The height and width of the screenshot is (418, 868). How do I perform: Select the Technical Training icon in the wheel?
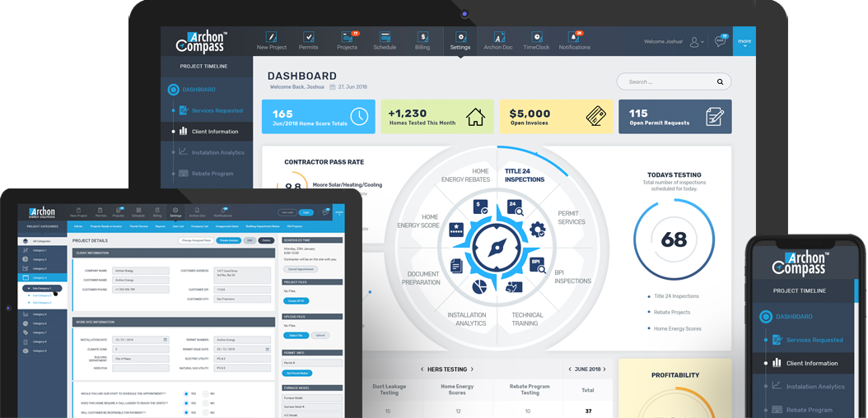[x=514, y=287]
